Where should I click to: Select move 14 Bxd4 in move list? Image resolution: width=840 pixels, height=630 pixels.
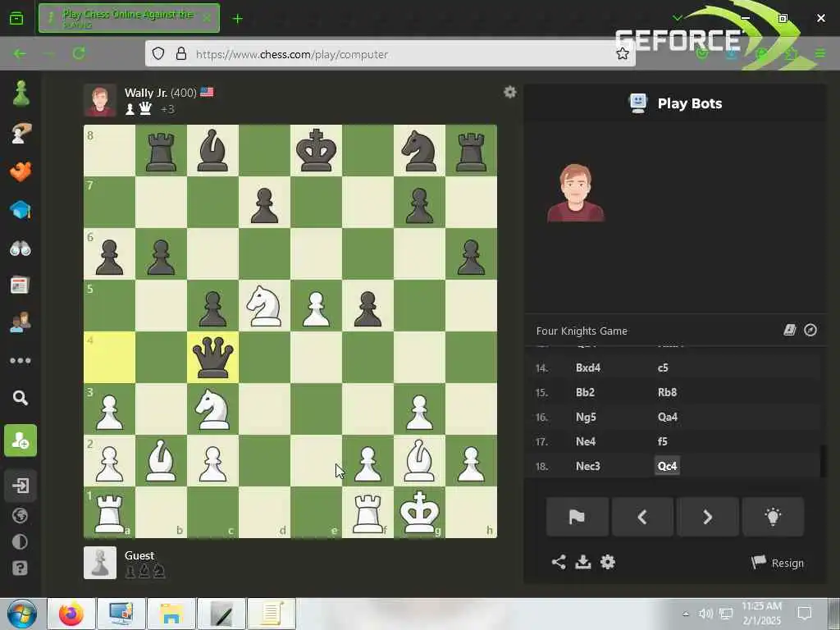click(x=587, y=367)
